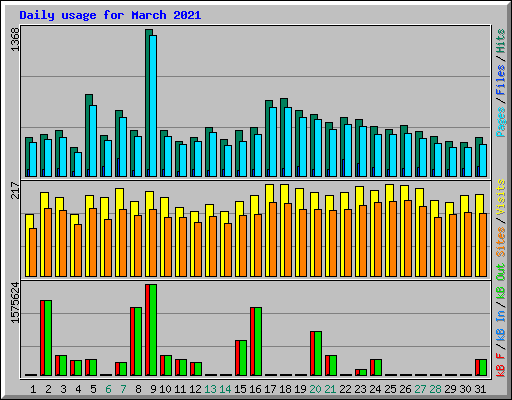
Task: Click the 217 visits axis label
Action: coord(15,190)
